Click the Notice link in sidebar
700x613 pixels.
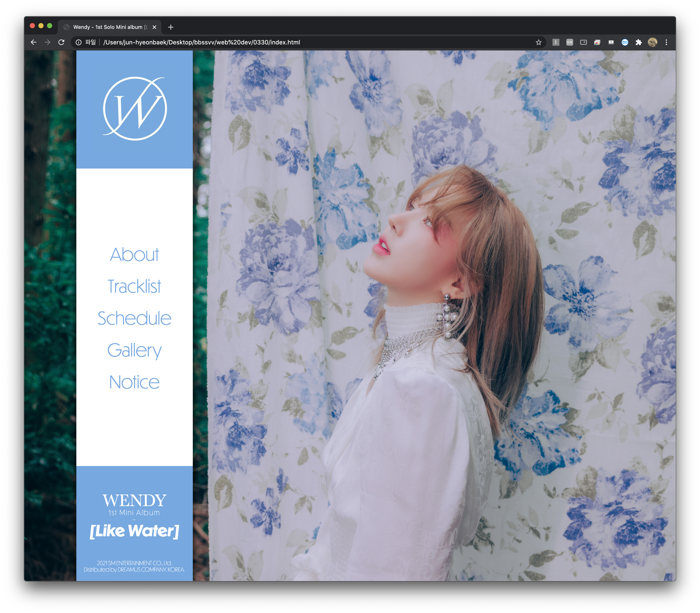134,382
